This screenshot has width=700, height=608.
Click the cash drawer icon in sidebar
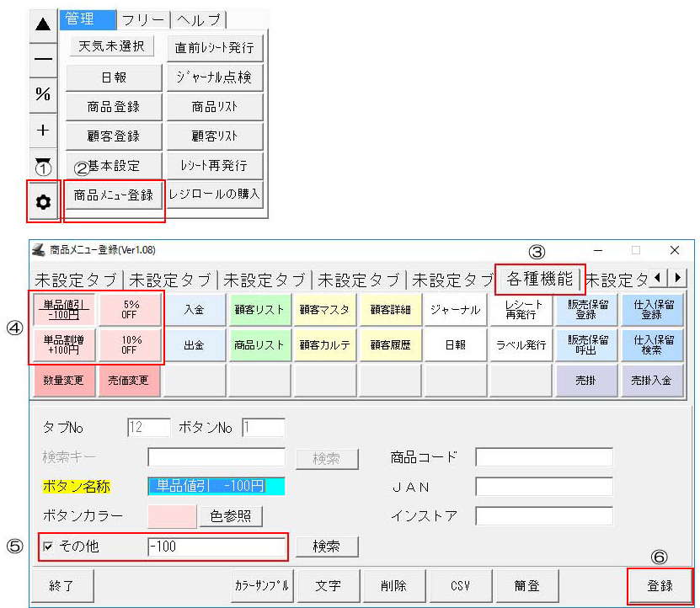point(43,160)
